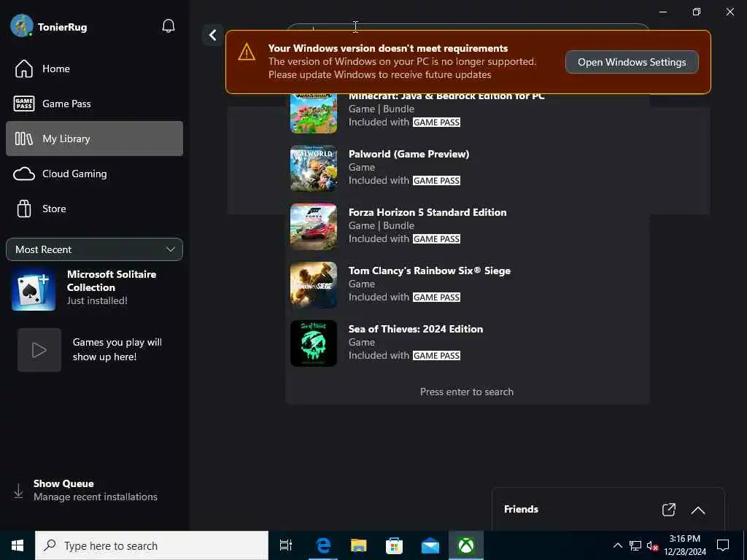Click the play placeholder icon
Screen dimensions: 747x560
click(x=39, y=350)
